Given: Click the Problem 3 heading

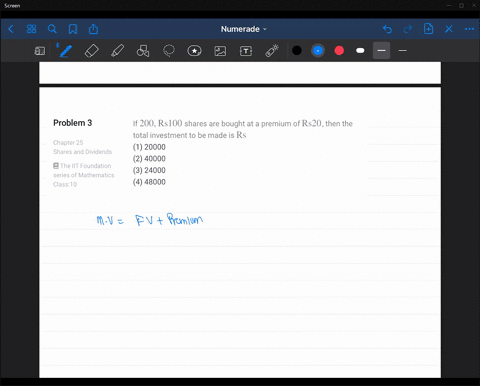Looking at the screenshot, I should click(73, 123).
